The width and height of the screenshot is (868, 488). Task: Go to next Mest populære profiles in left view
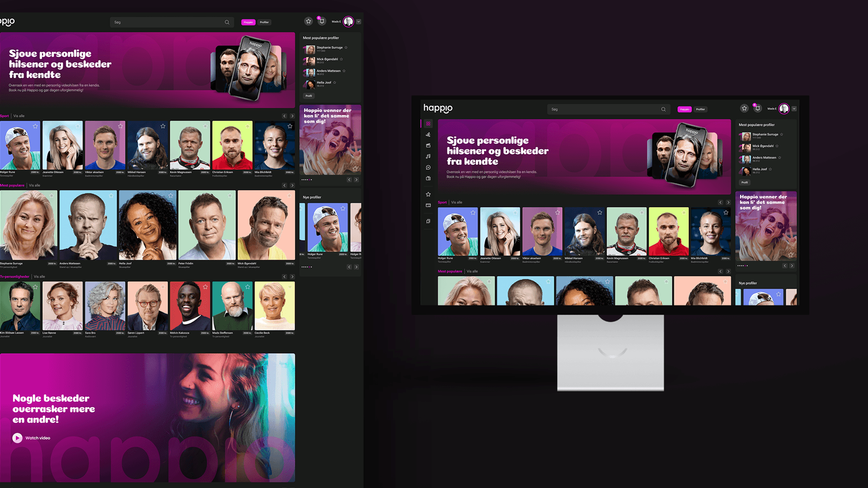click(292, 185)
